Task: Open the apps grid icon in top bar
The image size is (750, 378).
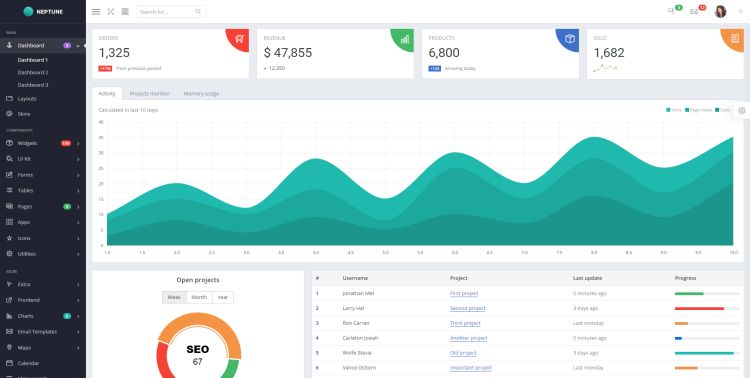Action: [x=125, y=11]
